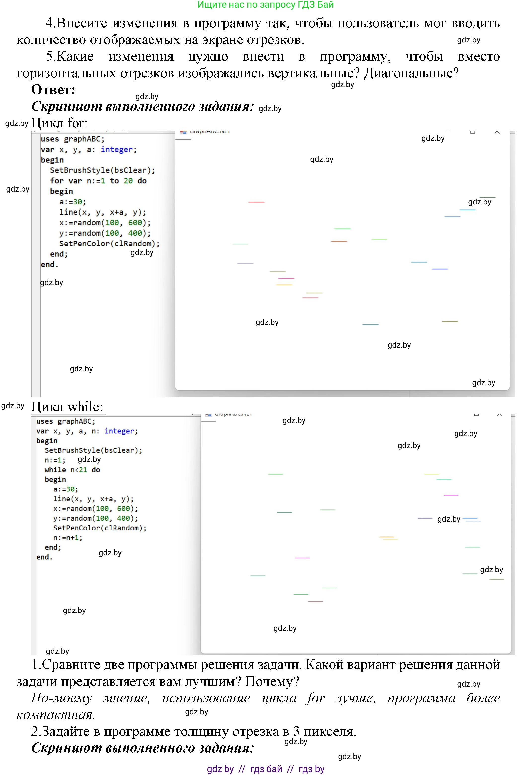
Task: Click the red line segment in top window
Action: [256, 202]
